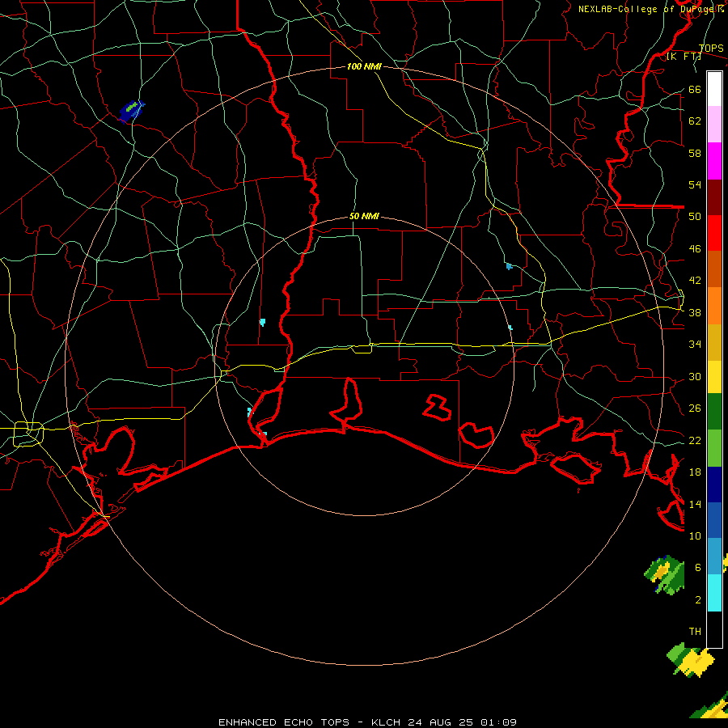Click the green-yellow echo beside legend value 6
Viewport: 728px width, 728px height.
[665, 575]
